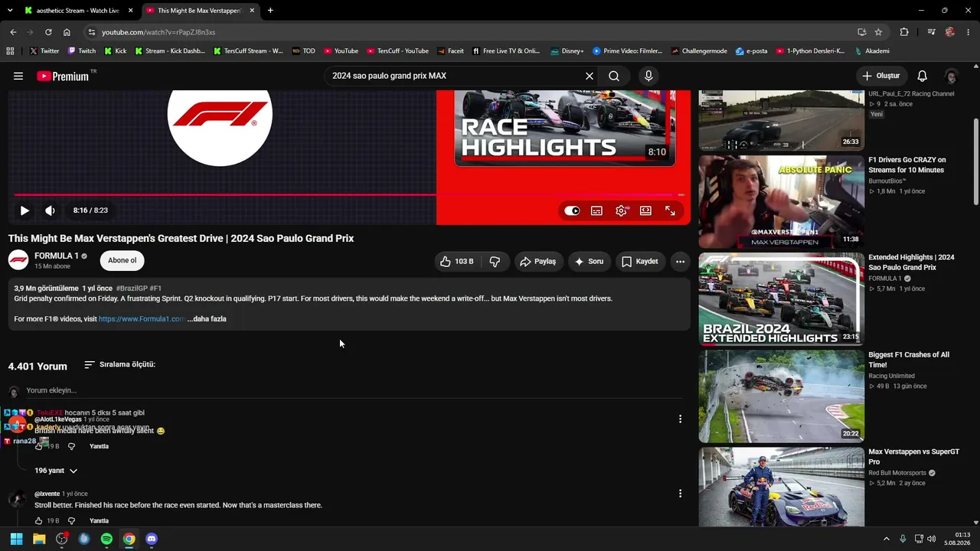Open the Chrome extensions puzzle icon
The height and width of the screenshot is (551, 980).
904,32
